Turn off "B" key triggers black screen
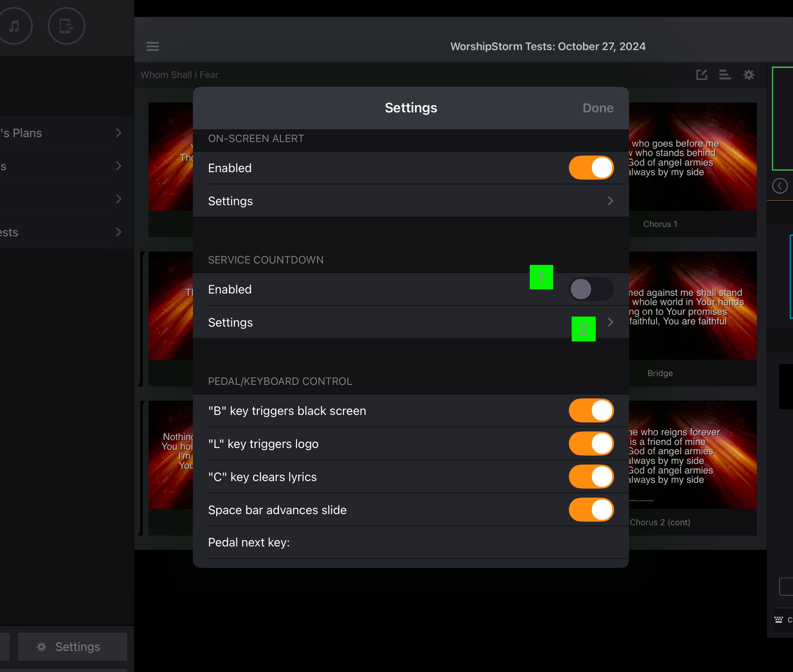The height and width of the screenshot is (672, 793). [x=591, y=411]
